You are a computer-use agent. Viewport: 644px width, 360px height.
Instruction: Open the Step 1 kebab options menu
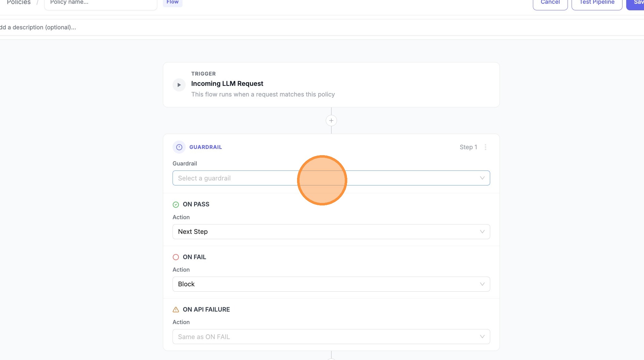485,147
